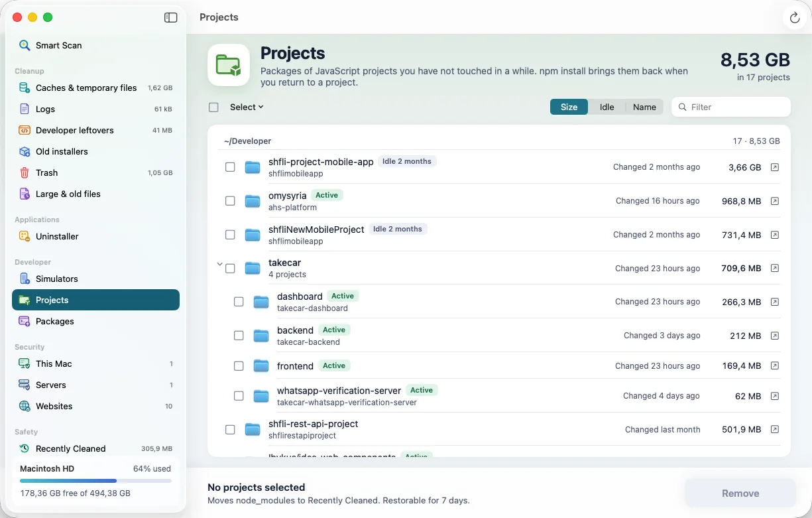Check the backend project checkbox
This screenshot has height=518, width=812.
coord(239,336)
